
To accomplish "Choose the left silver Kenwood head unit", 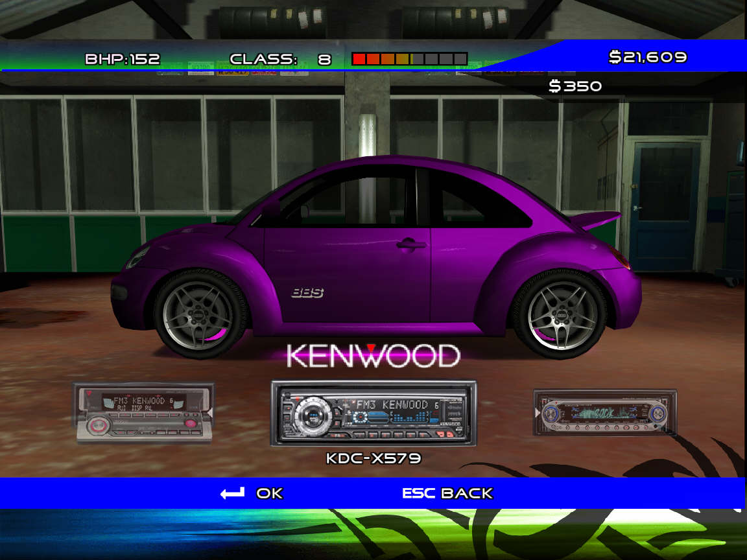I will (143, 414).
